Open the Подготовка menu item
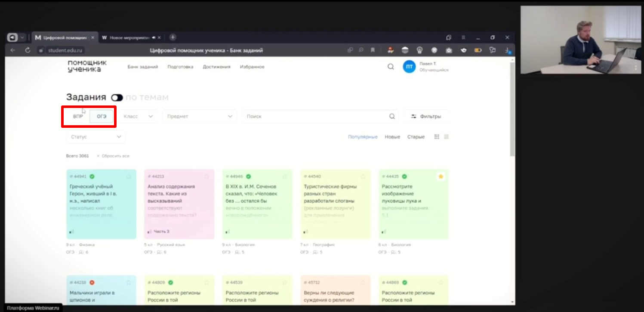 coord(180,67)
